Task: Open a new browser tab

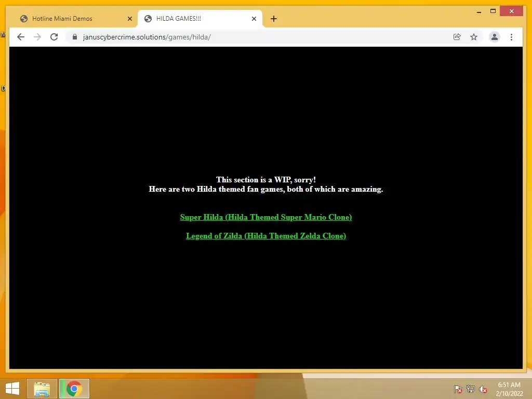Action: coord(273,19)
